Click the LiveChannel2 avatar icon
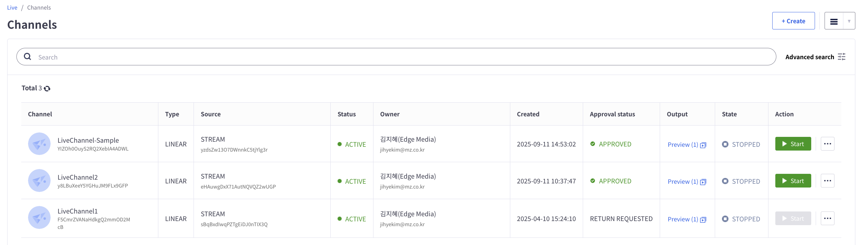 (39, 181)
